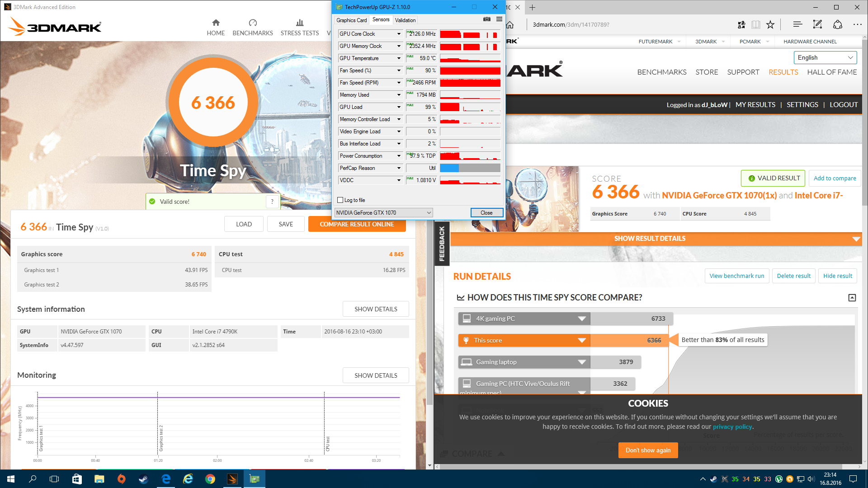
Task: Switch to the Validation tab in GPU-Z
Action: pos(405,20)
